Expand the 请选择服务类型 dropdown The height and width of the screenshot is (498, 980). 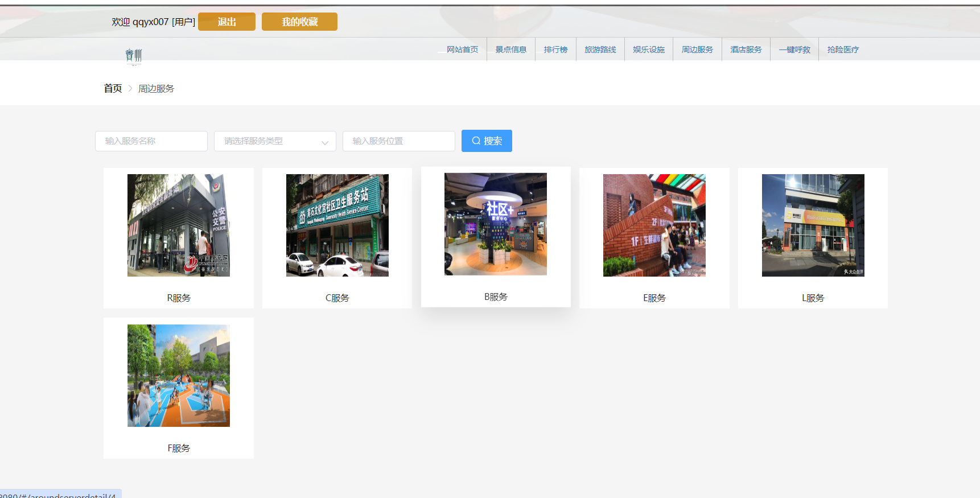275,141
